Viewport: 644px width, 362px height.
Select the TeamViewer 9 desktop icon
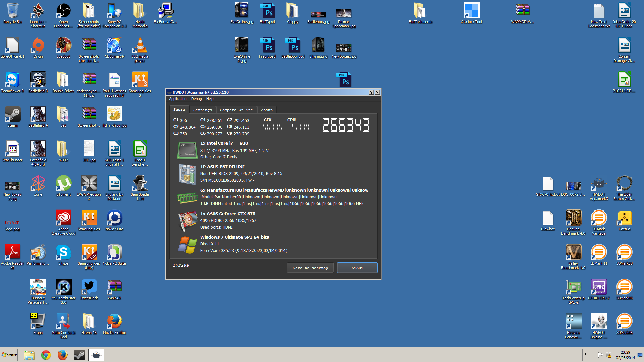click(12, 82)
